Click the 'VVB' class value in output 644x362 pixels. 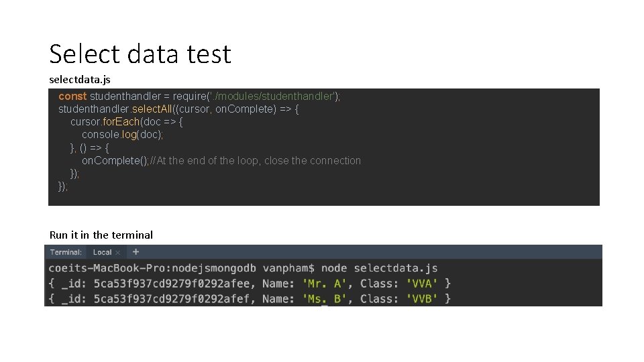(422, 299)
